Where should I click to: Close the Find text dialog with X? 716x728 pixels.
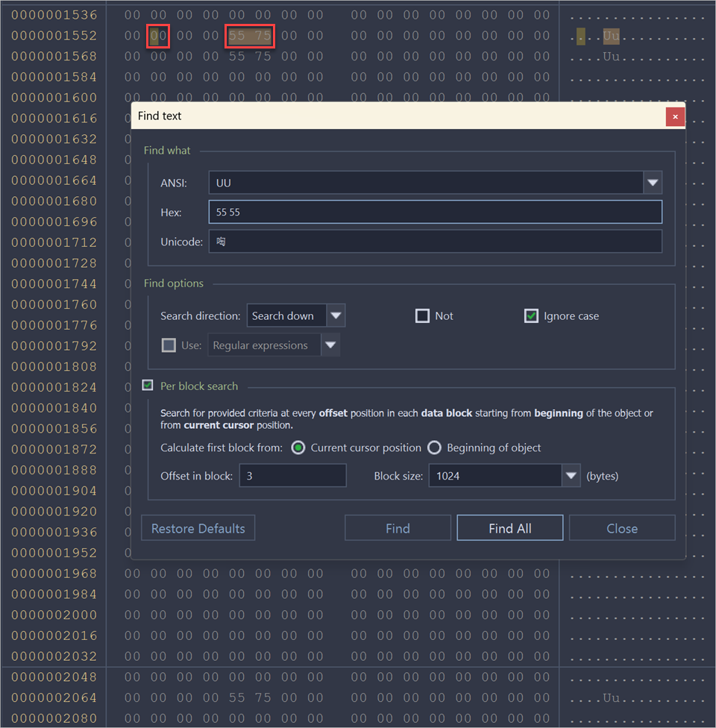675,116
